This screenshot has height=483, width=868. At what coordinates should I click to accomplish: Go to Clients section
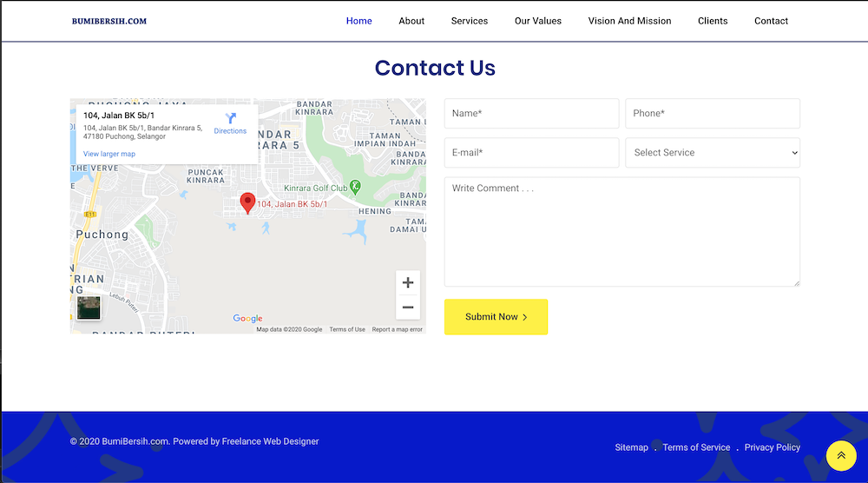[x=713, y=21]
